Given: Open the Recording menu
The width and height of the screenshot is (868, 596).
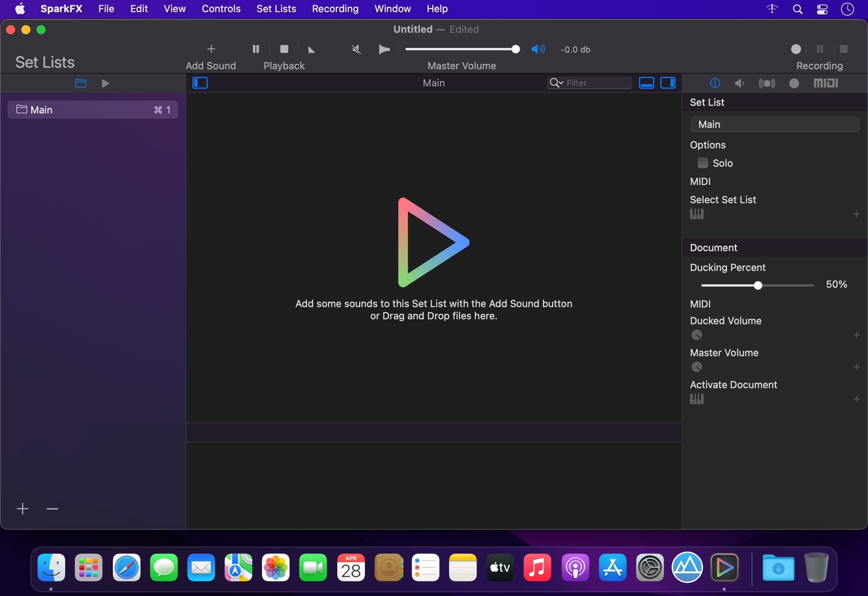Looking at the screenshot, I should click(x=335, y=9).
